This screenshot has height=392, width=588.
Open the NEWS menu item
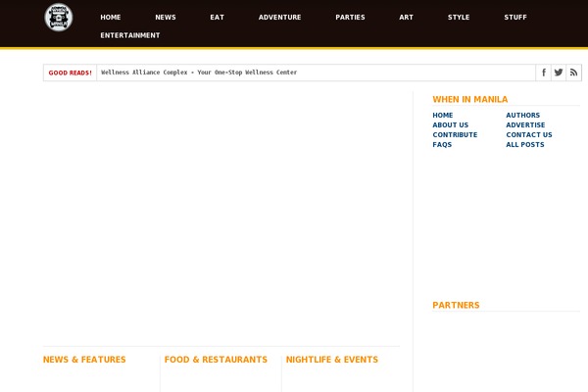coord(166,18)
